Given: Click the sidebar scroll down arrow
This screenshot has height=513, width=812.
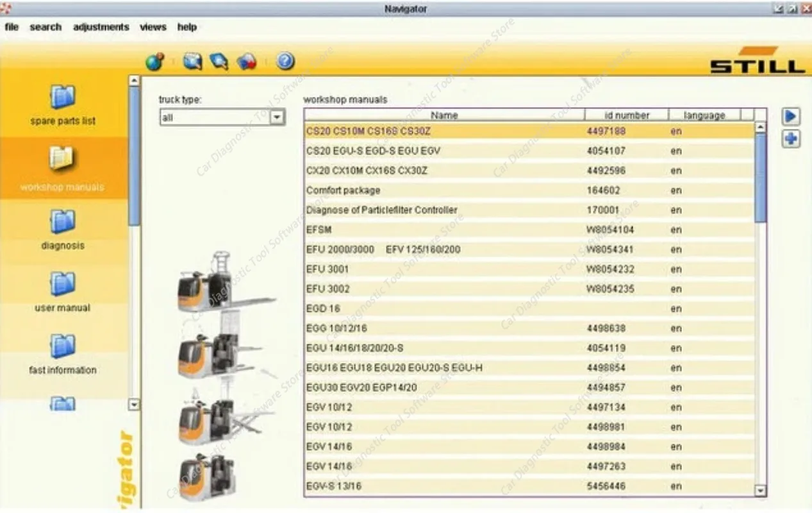Looking at the screenshot, I should (134, 405).
